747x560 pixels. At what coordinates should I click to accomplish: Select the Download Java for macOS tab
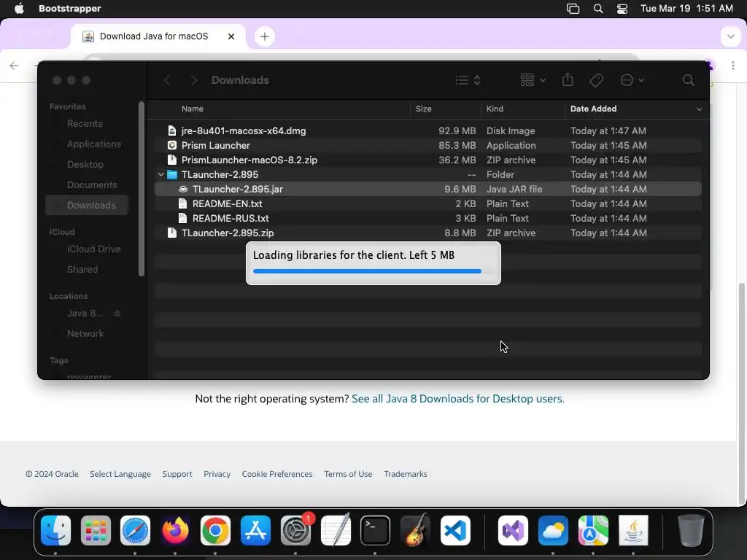158,36
